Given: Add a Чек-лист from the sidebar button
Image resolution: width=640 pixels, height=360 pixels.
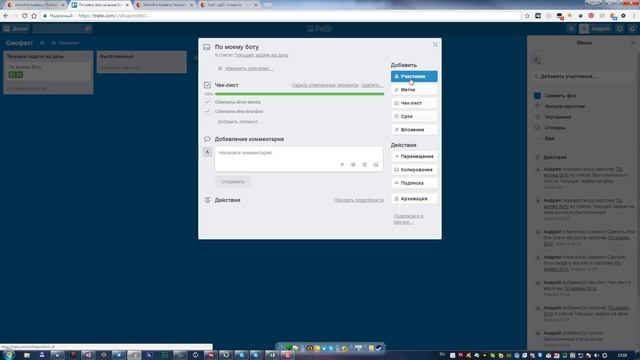Looking at the screenshot, I should point(414,103).
